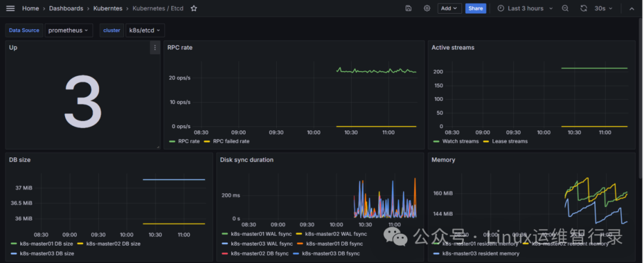Image resolution: width=644 pixels, height=263 pixels.
Task: Click the k8s-master02 WAL fsync color swatch
Action: 299,234
